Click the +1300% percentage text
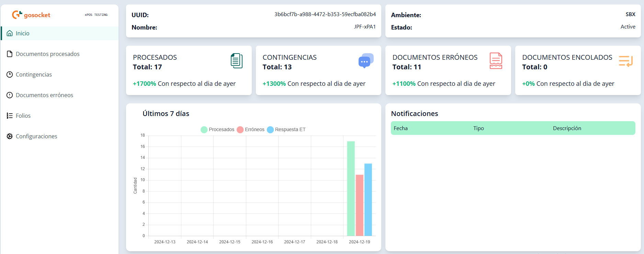 click(x=274, y=84)
